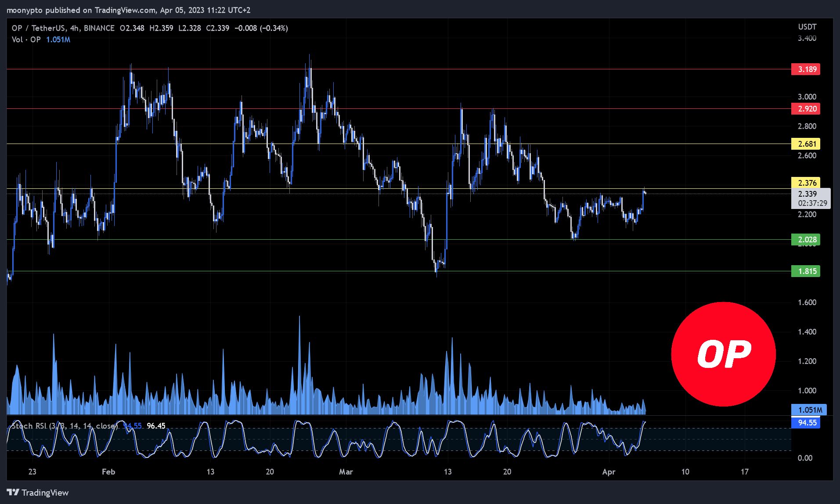Click the change −0.008 (−0.34%) text
This screenshot has width=840, height=504.
coord(261,28)
